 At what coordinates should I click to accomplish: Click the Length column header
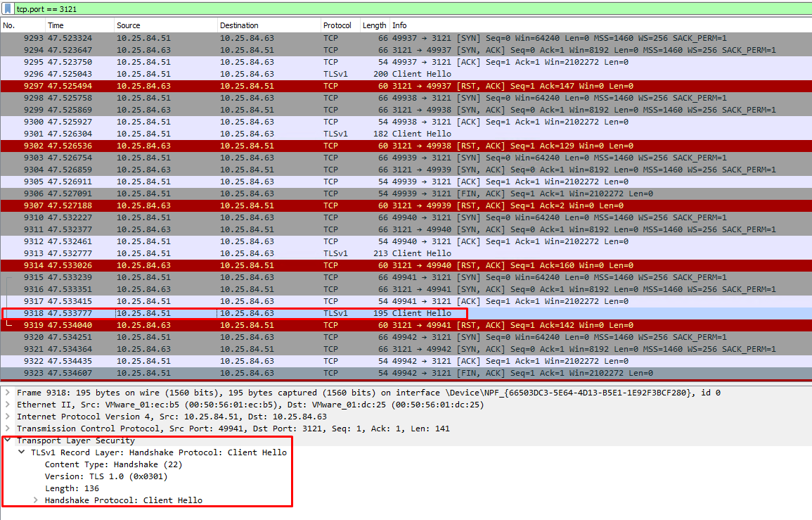[x=374, y=25]
